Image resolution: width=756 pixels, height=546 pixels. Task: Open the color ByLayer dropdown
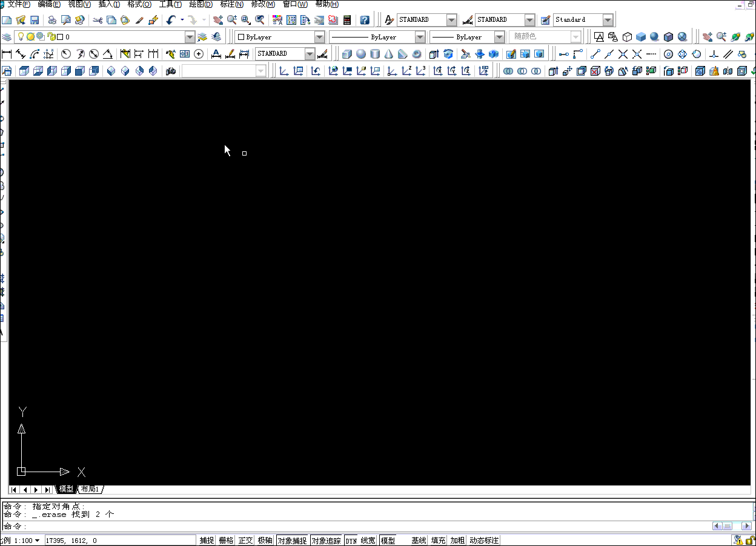click(319, 37)
